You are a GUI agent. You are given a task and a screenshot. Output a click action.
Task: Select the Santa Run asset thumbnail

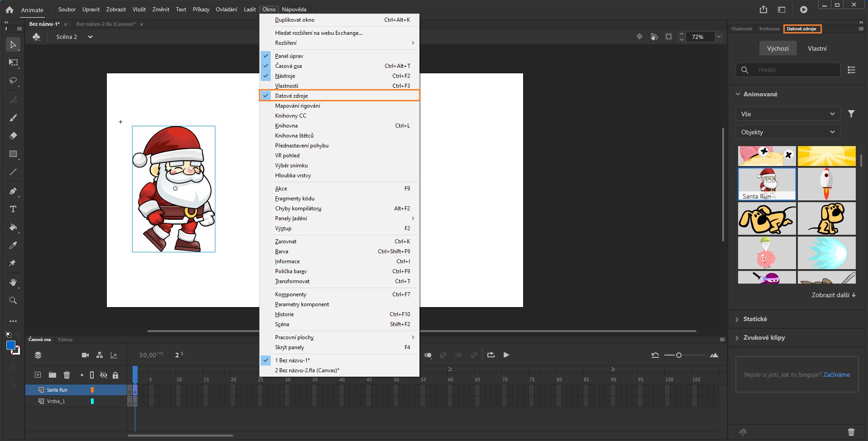[767, 184]
